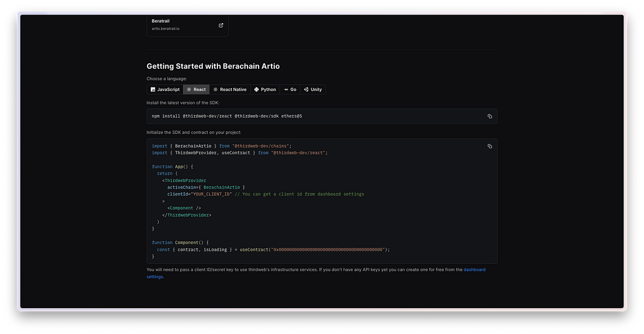
Task: Copy the npm install command
Action: [489, 116]
